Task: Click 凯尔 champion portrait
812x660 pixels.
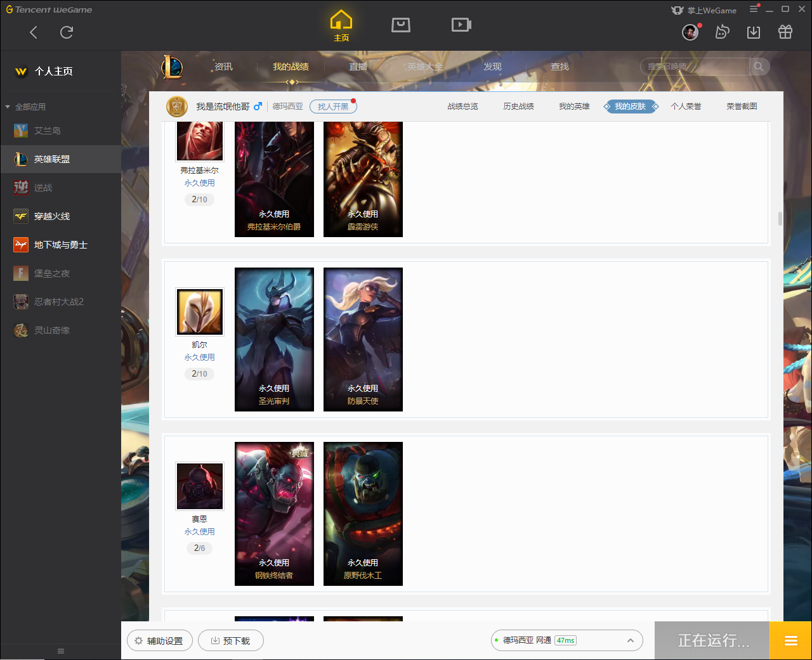Action: coord(200,311)
